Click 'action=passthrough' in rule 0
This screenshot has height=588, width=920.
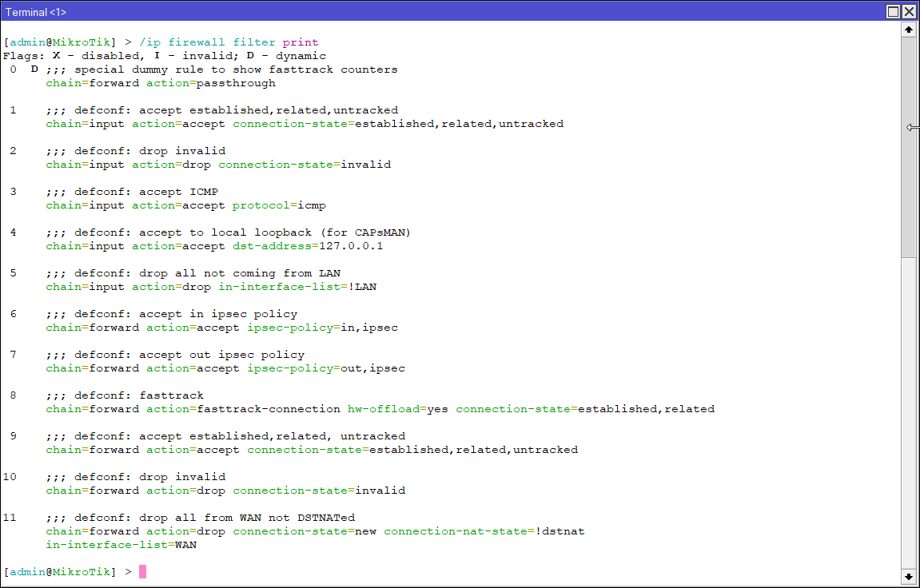coord(211,82)
